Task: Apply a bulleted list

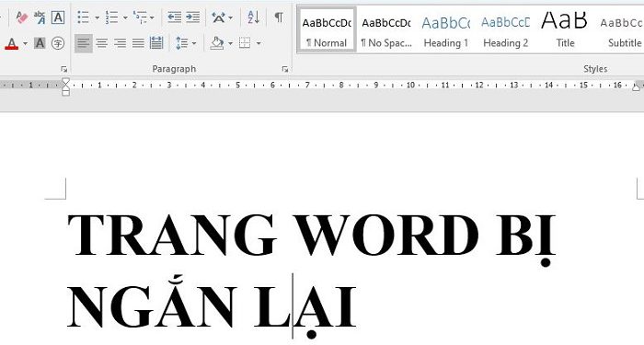Action: (x=84, y=17)
